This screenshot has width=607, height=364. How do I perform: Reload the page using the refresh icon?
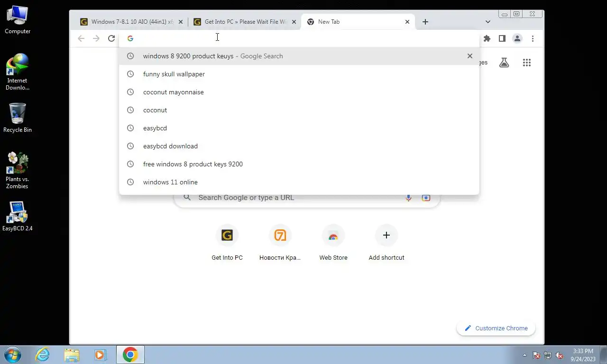pos(111,38)
